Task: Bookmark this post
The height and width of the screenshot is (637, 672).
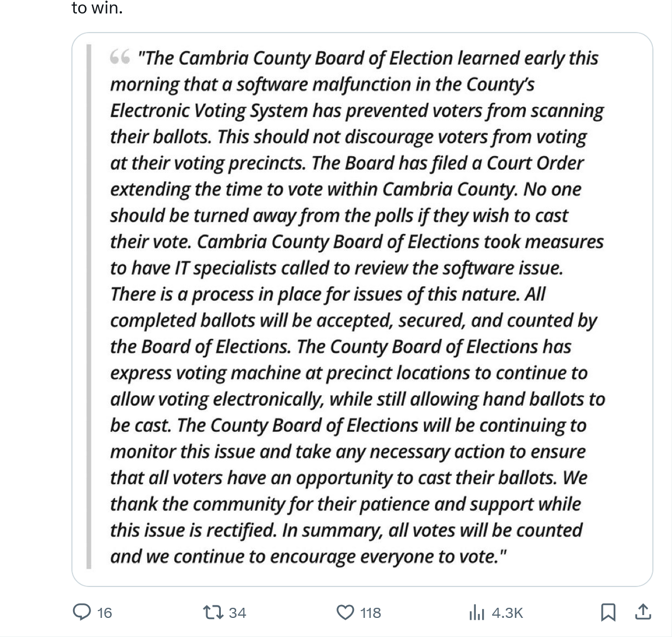Action: [x=608, y=612]
